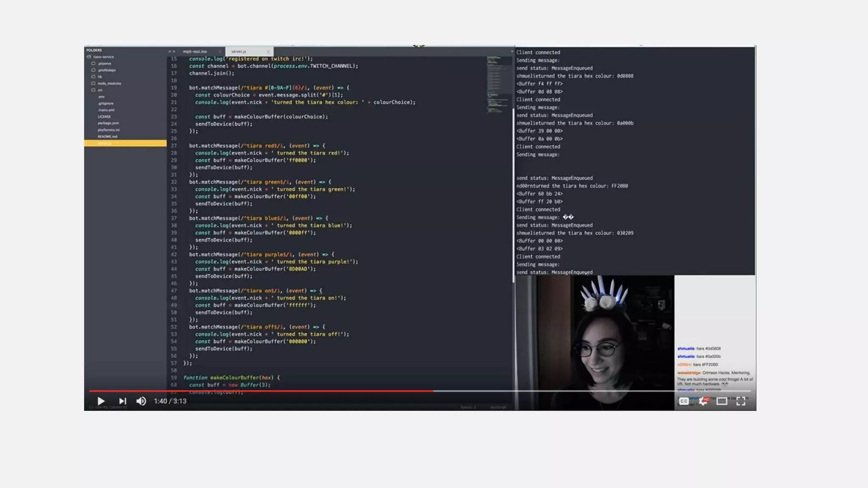The height and width of the screenshot is (488, 868).
Task: Enter full screen mode
Action: (x=741, y=401)
